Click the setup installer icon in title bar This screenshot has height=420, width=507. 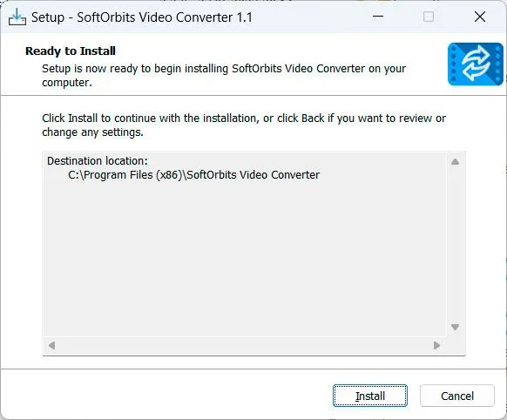tap(17, 17)
